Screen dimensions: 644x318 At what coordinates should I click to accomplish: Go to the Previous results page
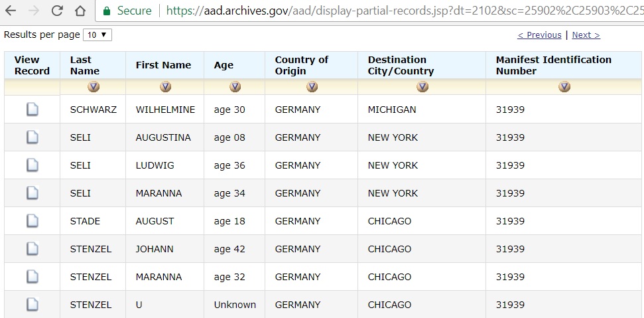pos(539,35)
